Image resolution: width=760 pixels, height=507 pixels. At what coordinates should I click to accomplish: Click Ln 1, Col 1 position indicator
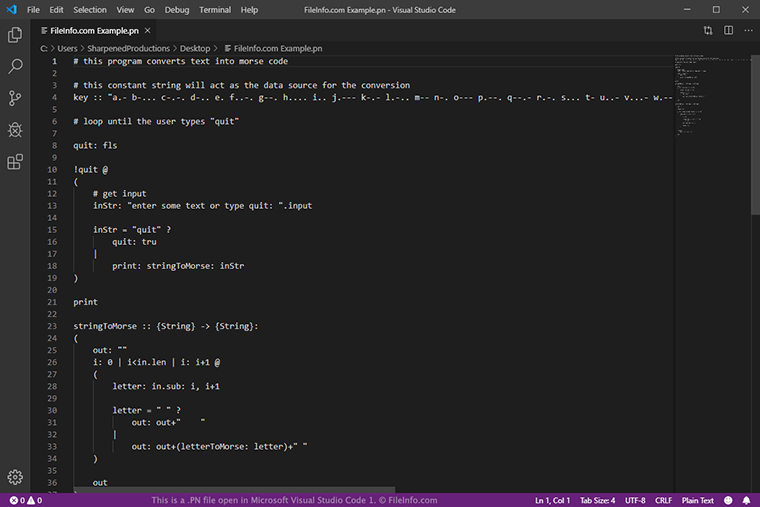tap(553, 500)
